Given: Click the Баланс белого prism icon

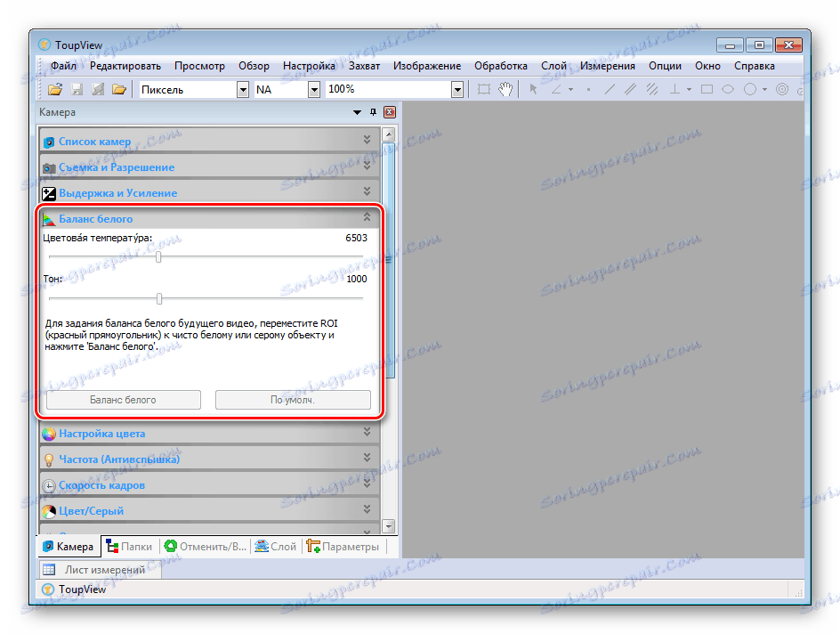Looking at the screenshot, I should click(49, 219).
